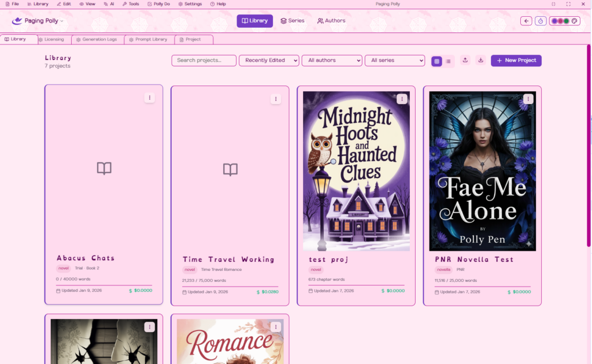Open the Authors section
The image size is (592, 364).
coord(331,21)
